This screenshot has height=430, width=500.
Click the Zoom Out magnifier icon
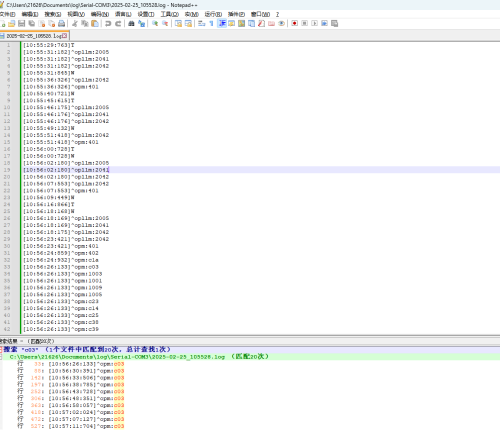[x=165, y=23]
